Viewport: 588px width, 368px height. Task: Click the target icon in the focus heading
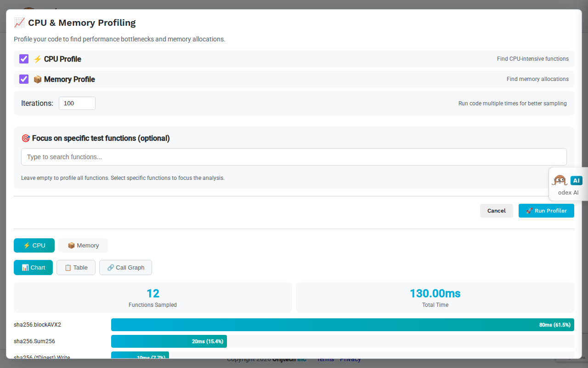26,138
